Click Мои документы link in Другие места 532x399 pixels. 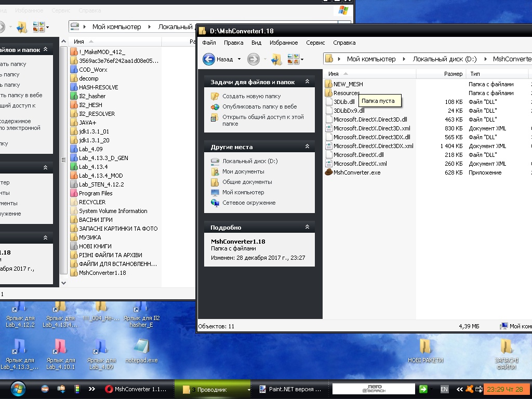(x=243, y=171)
